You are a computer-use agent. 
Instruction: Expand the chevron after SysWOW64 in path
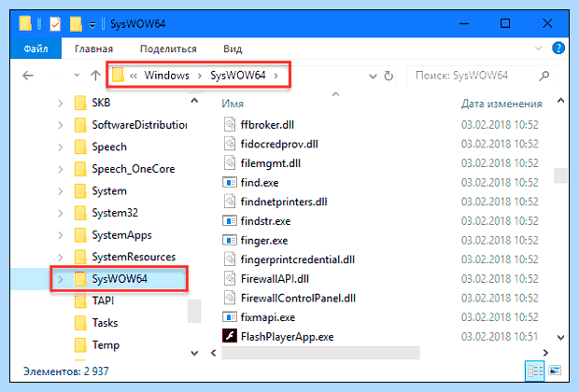(x=276, y=76)
